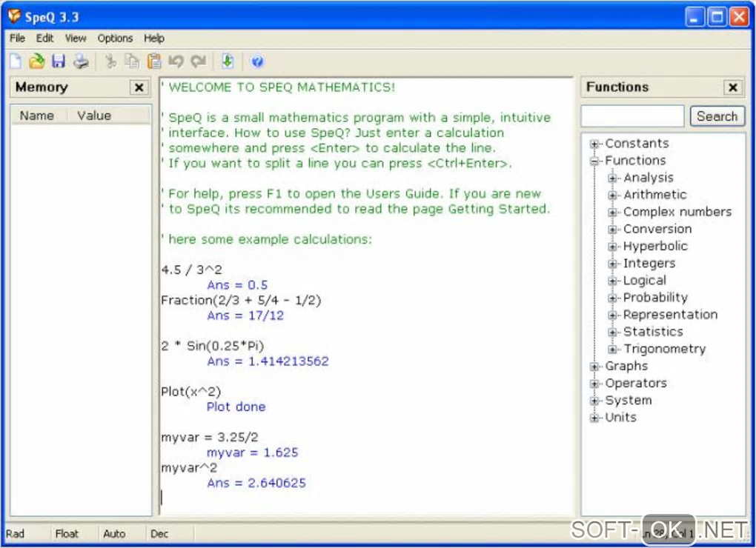
Task: Click the blue Help question mark icon
Action: pyautogui.click(x=257, y=61)
